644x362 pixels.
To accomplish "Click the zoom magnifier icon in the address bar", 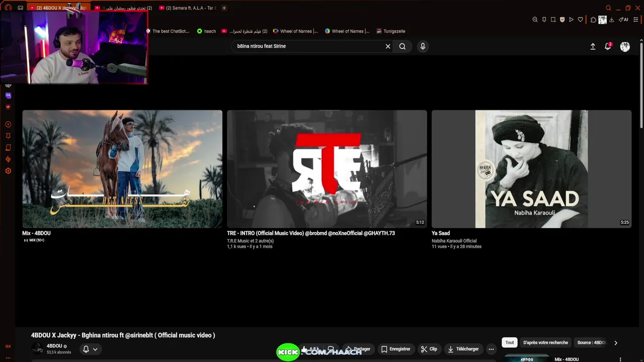I will (x=535, y=20).
